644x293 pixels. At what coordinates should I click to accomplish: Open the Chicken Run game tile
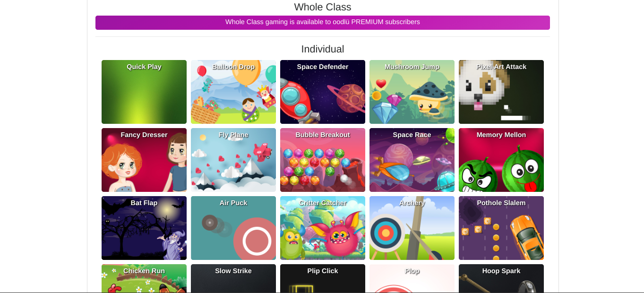(x=144, y=278)
